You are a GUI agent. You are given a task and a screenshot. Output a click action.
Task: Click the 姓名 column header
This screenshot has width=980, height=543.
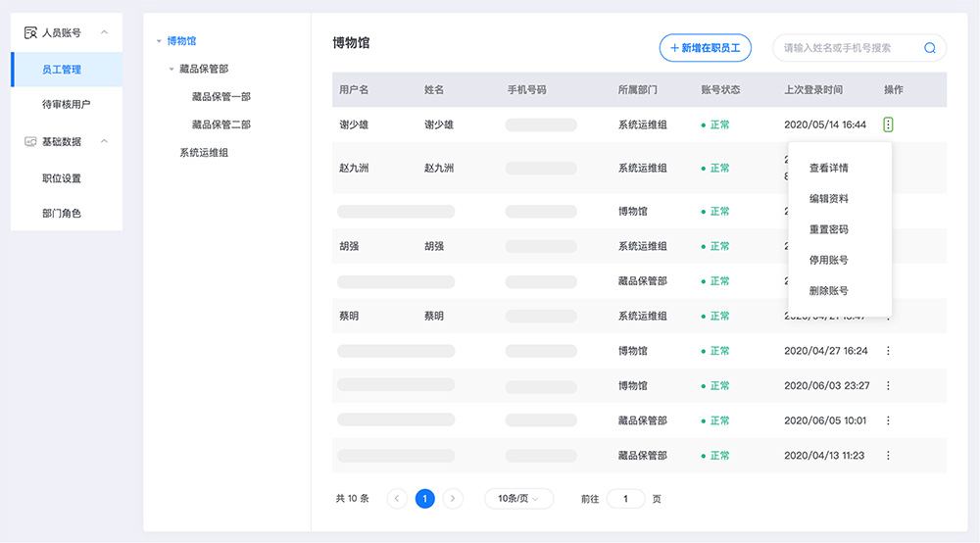click(434, 90)
